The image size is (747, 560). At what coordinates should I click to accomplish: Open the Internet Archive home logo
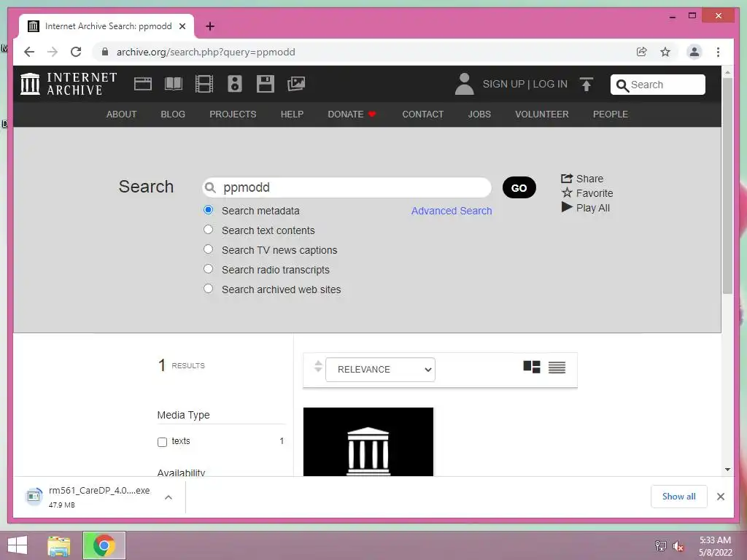click(69, 84)
